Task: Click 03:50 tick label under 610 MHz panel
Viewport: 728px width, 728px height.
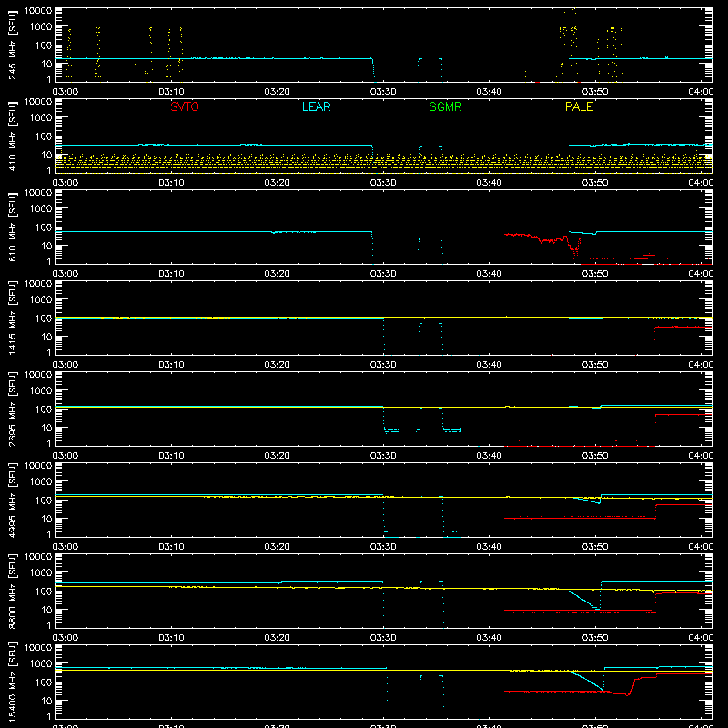Action: (x=595, y=274)
